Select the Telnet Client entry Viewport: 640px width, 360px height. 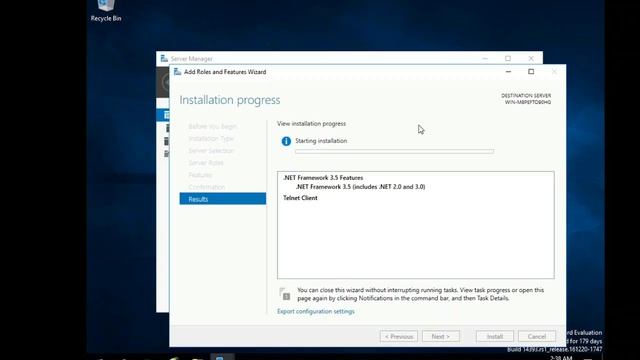[x=300, y=198]
